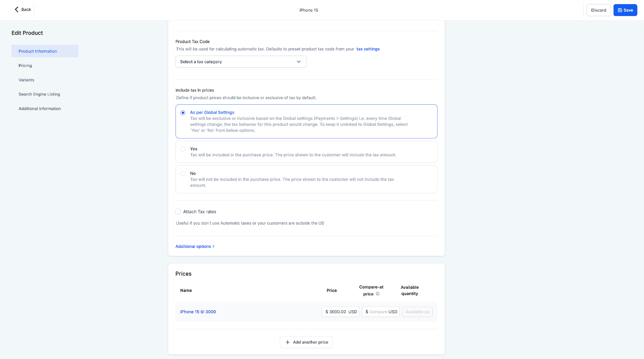The image size is (644, 359).
Task: Select the 'As per Global Settings' radio
Action: (x=183, y=113)
